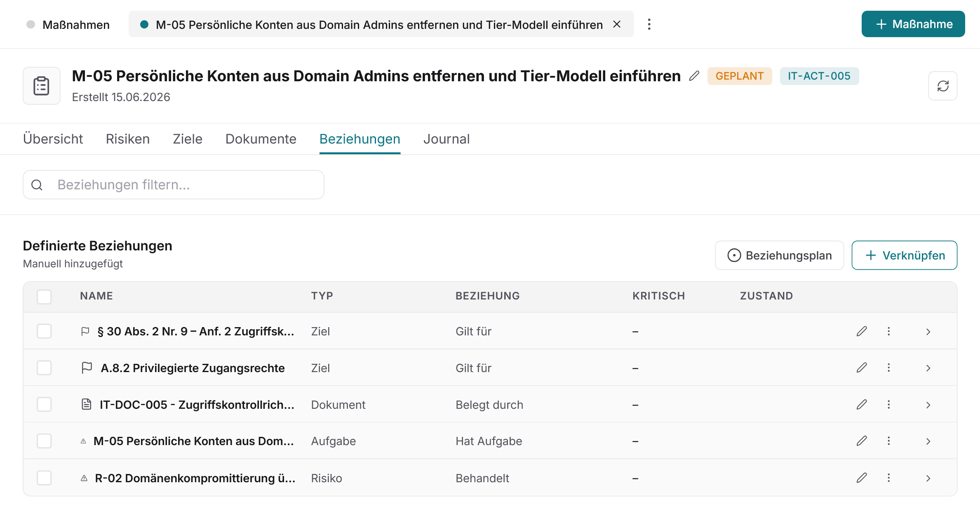The width and height of the screenshot is (980, 521).
Task: Edit the measure title with pencil icon
Action: pos(694,76)
